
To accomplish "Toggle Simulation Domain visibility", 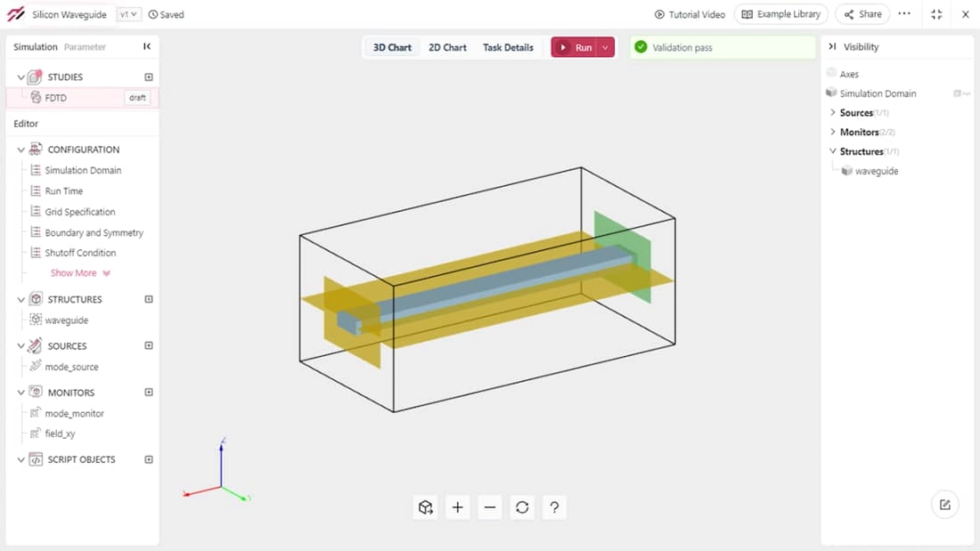I will [x=831, y=93].
